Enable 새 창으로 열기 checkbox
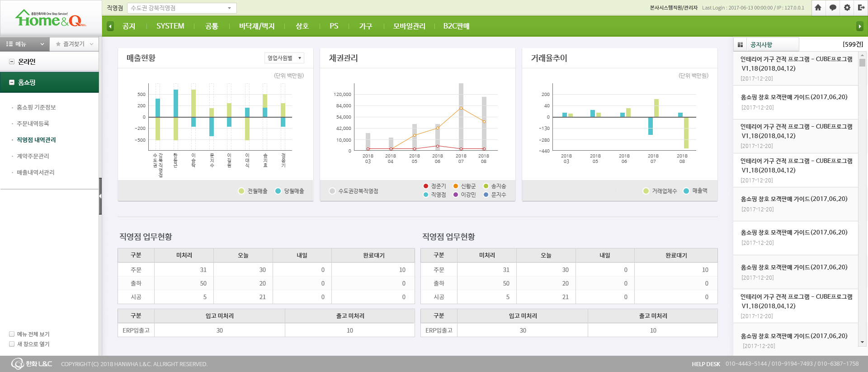 point(12,344)
